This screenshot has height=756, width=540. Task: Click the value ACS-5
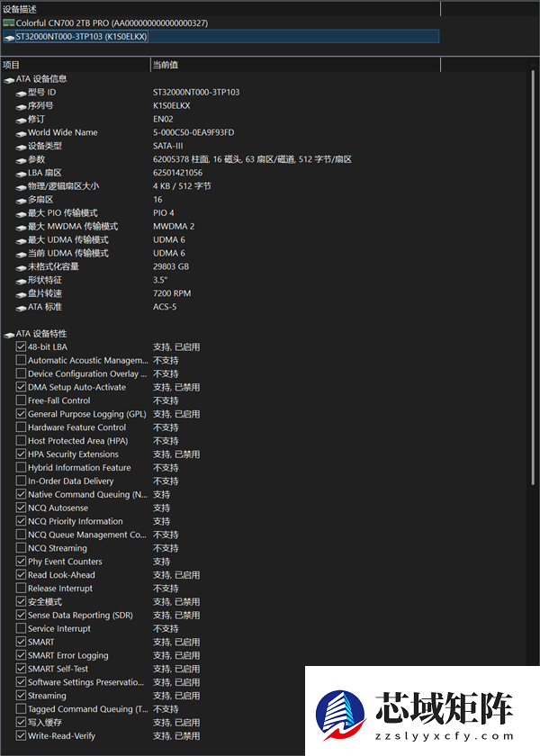[165, 307]
